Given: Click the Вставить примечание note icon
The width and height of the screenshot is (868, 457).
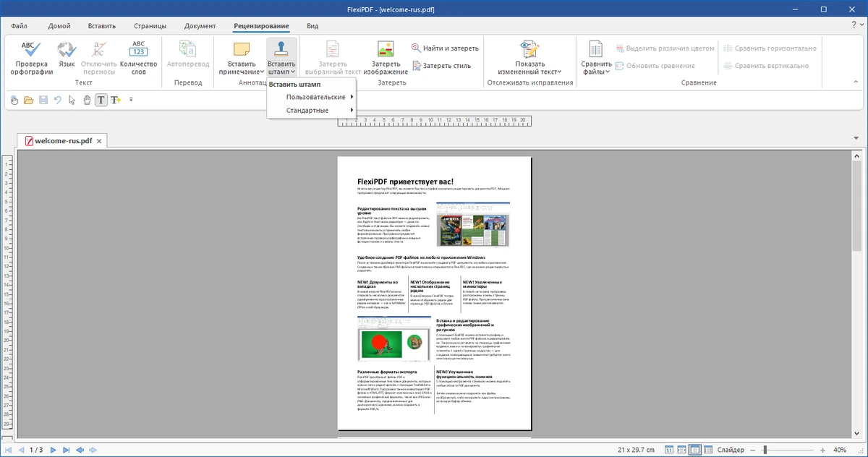Looking at the screenshot, I should (x=242, y=49).
